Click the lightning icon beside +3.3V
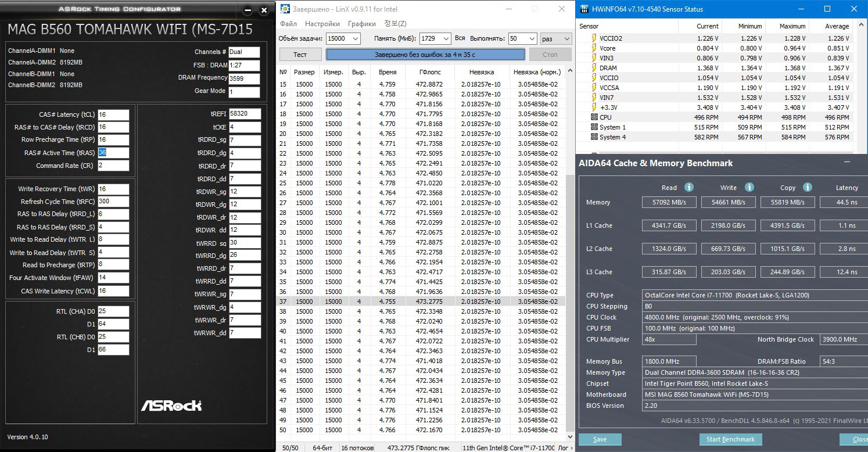The image size is (868, 452). click(594, 107)
